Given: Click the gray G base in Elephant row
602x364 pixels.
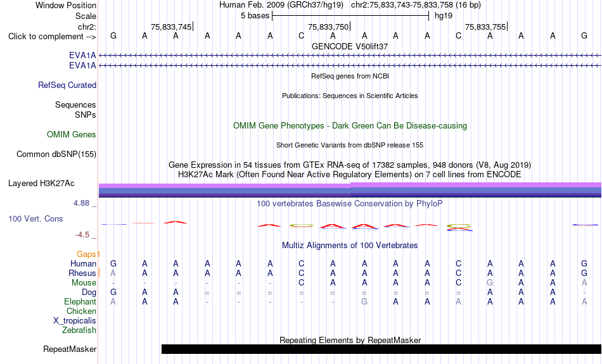Looking at the screenshot, I should point(364,302).
